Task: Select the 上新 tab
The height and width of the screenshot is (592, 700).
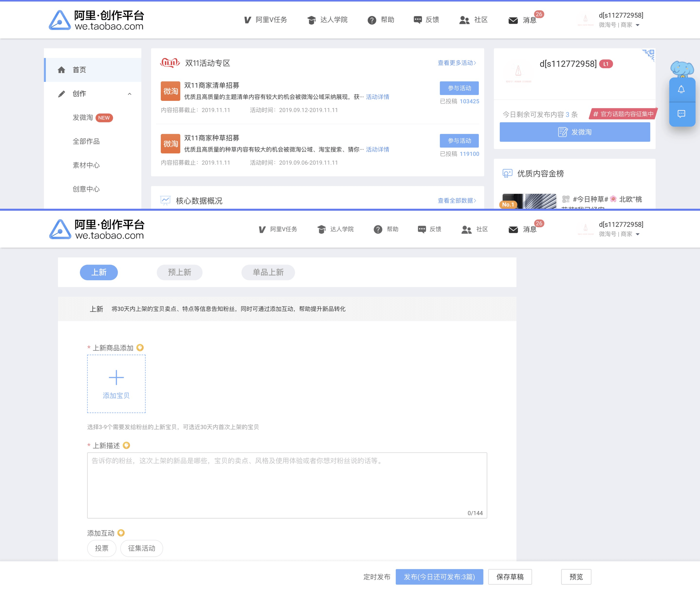Action: 99,272
